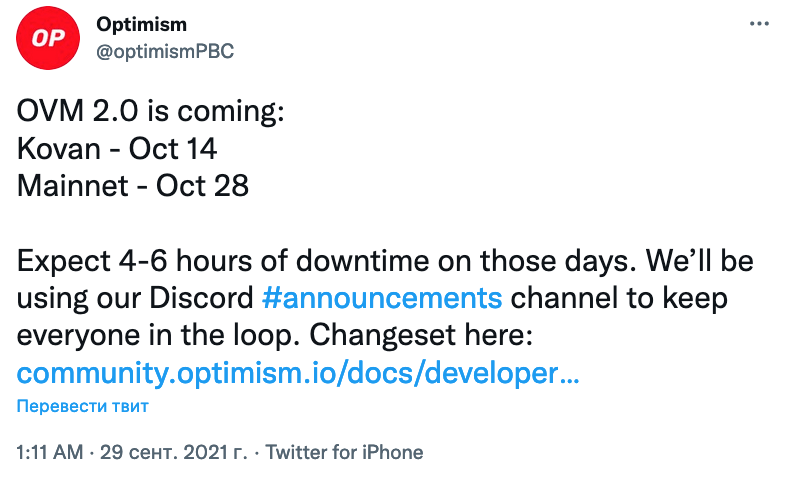Visit the Optimism display name profile

pos(141,24)
